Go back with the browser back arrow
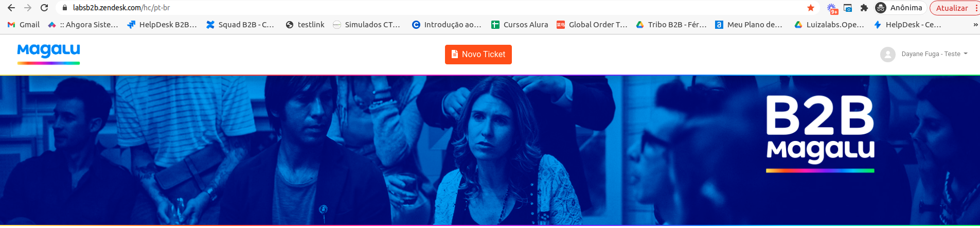The width and height of the screenshot is (980, 228). 11,8
